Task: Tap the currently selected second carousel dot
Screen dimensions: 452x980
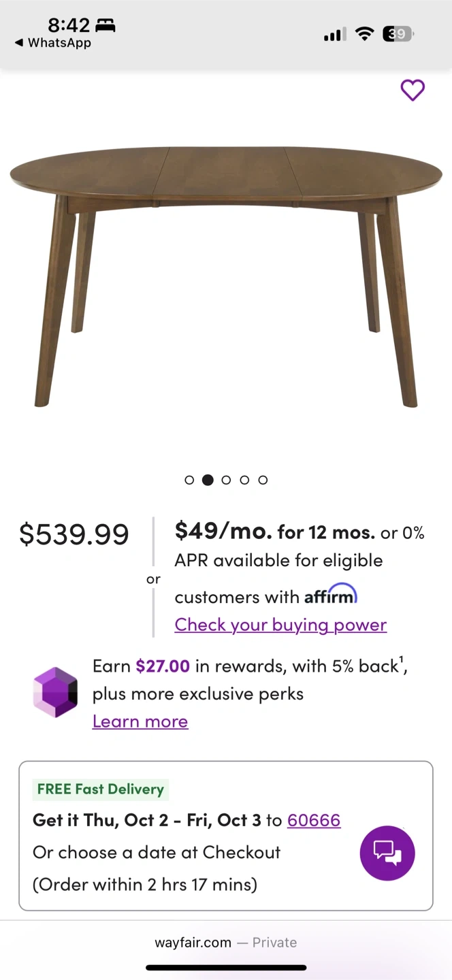Action: coord(208,480)
